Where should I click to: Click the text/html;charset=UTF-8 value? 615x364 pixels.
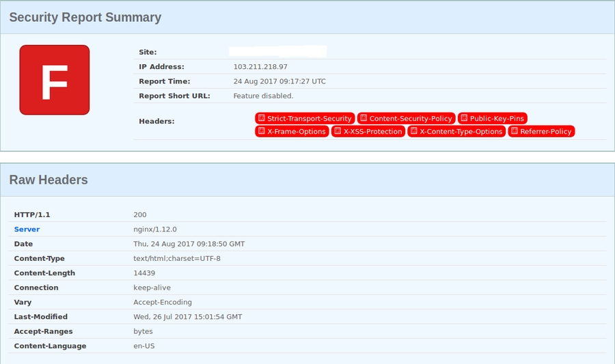(177, 259)
